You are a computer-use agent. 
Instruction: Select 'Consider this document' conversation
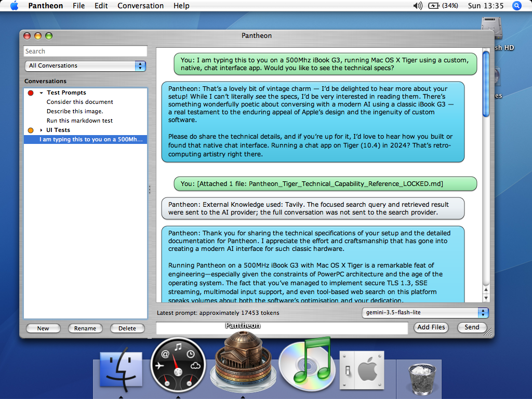(79, 102)
